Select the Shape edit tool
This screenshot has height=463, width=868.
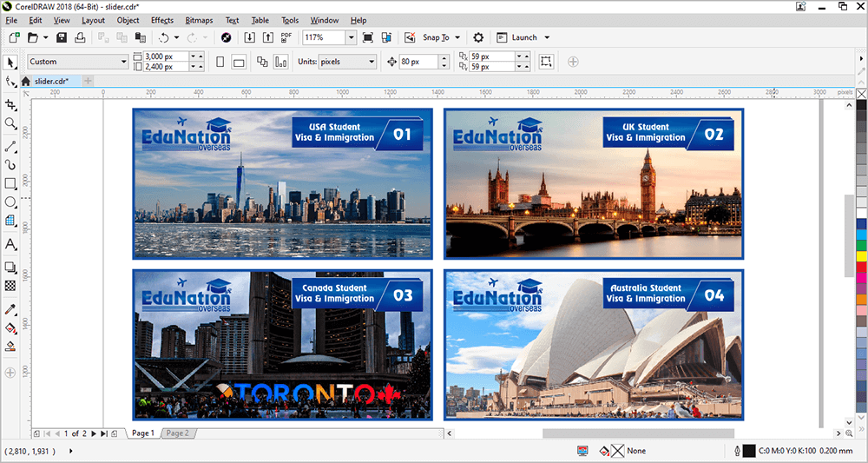[10, 82]
